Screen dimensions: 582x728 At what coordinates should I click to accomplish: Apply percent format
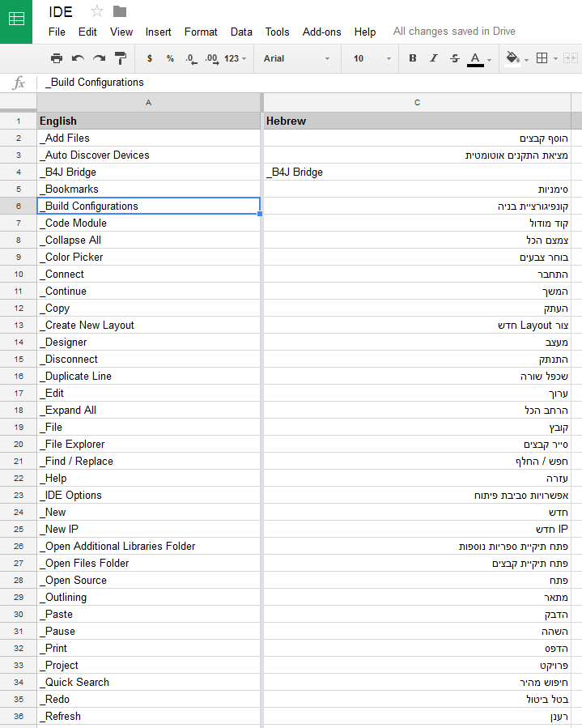170,58
